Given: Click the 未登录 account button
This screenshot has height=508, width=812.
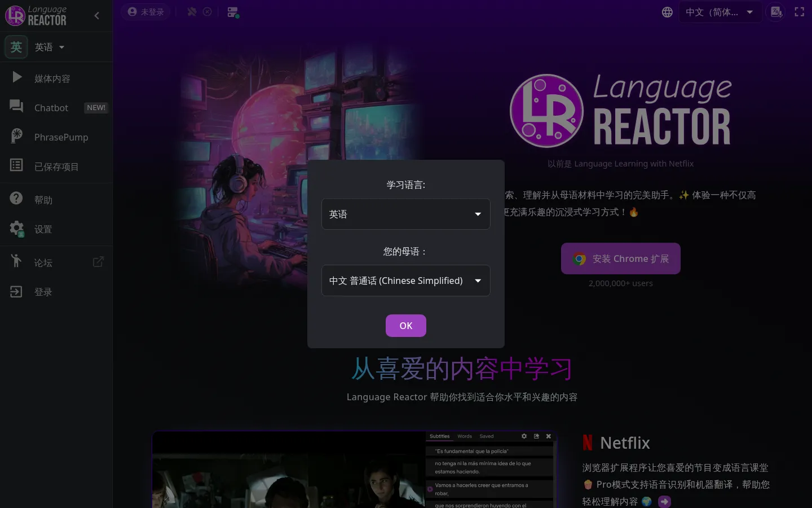Looking at the screenshot, I should click(x=145, y=12).
